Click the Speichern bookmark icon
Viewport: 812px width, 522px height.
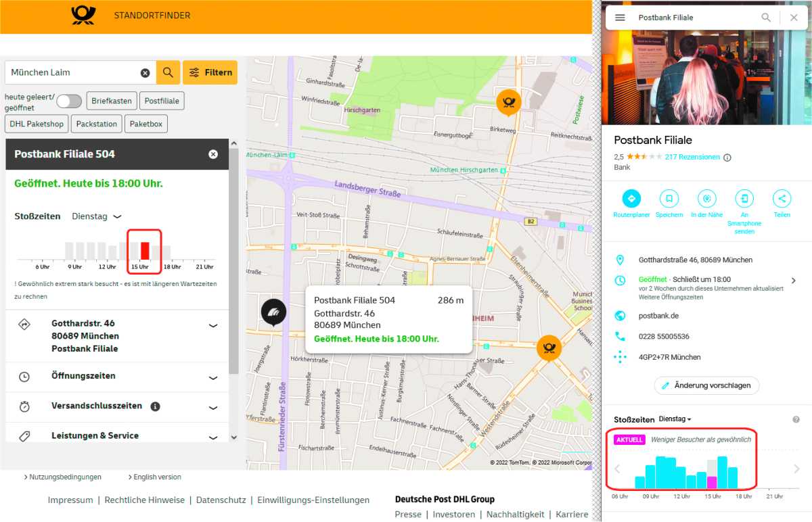point(669,198)
